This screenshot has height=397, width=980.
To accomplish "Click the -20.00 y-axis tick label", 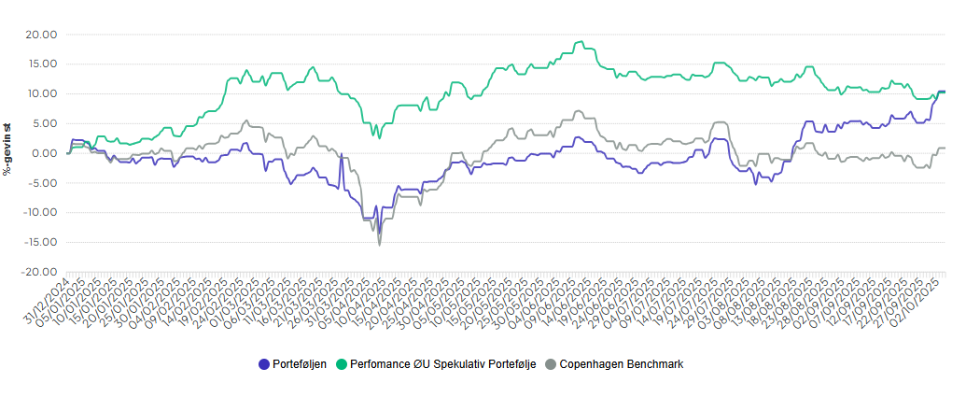I will coord(41,273).
